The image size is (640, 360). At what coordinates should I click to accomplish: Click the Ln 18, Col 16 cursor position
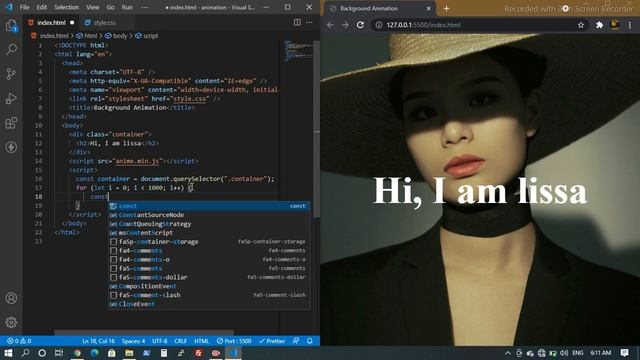[98, 341]
